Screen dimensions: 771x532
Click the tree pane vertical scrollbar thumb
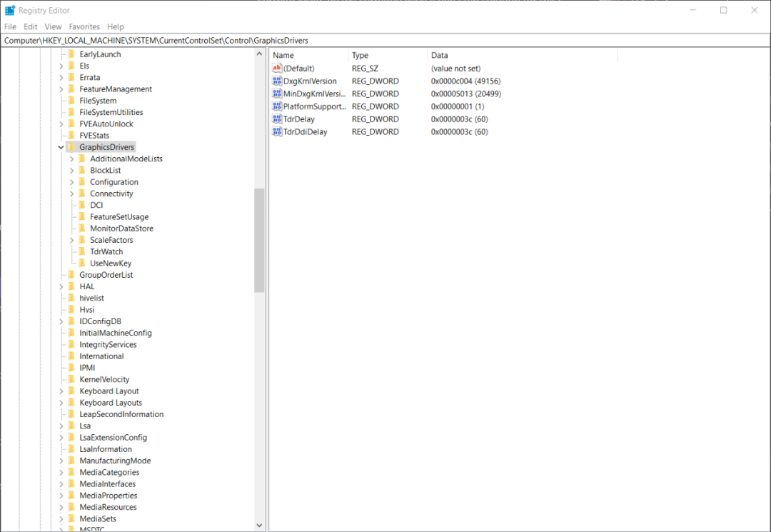[x=259, y=241]
